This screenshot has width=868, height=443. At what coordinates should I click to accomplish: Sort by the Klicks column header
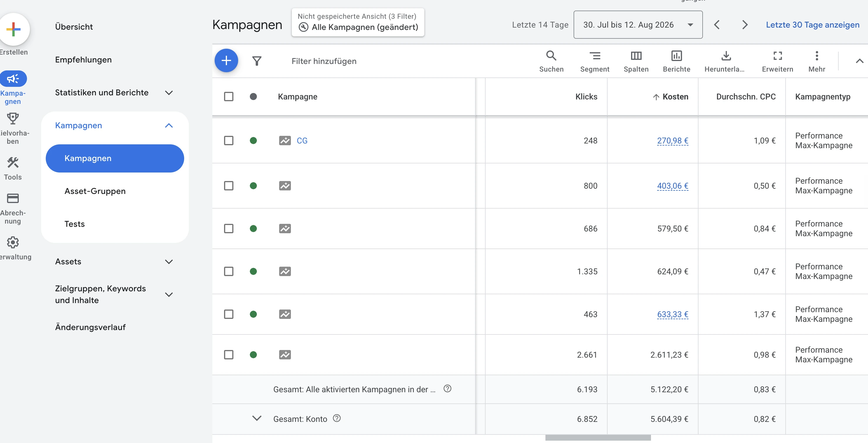(x=586, y=97)
